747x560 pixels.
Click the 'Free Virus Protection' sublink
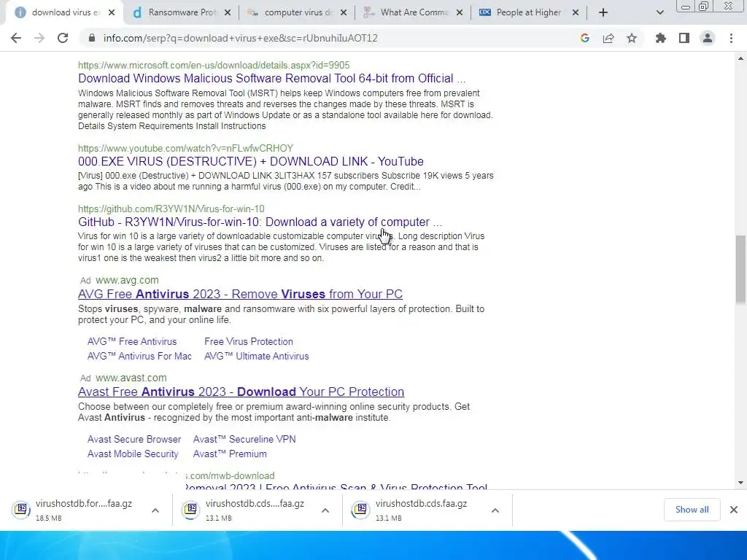click(x=249, y=341)
